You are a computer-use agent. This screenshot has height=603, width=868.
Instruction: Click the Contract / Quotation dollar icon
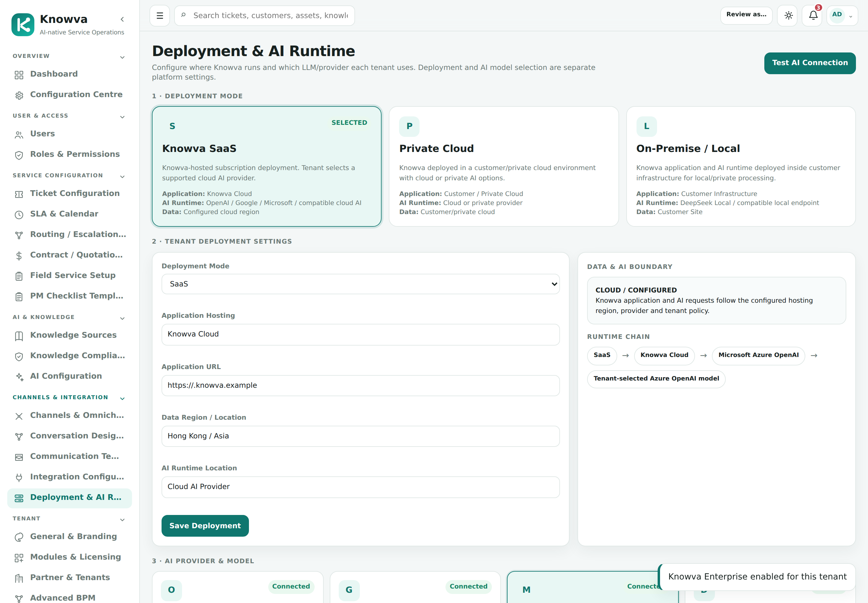(x=19, y=256)
